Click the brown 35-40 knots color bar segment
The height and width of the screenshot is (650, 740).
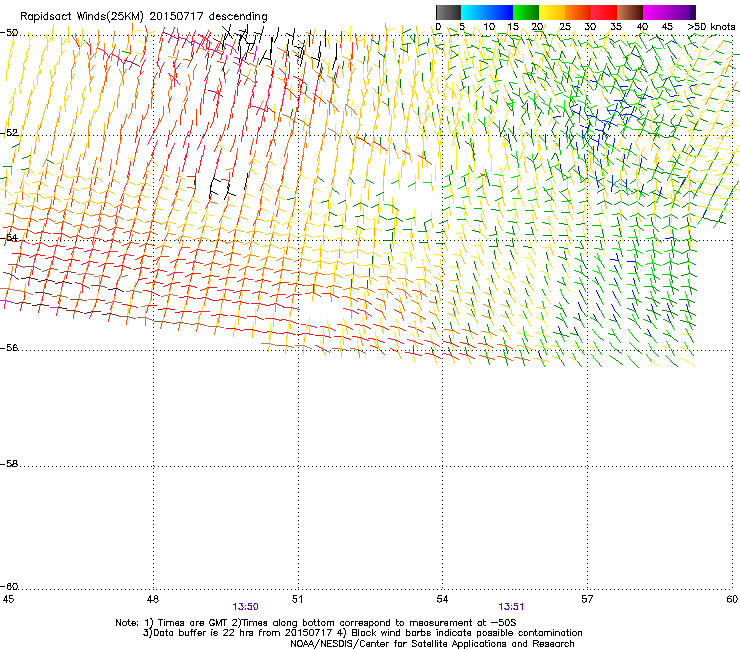630,12
